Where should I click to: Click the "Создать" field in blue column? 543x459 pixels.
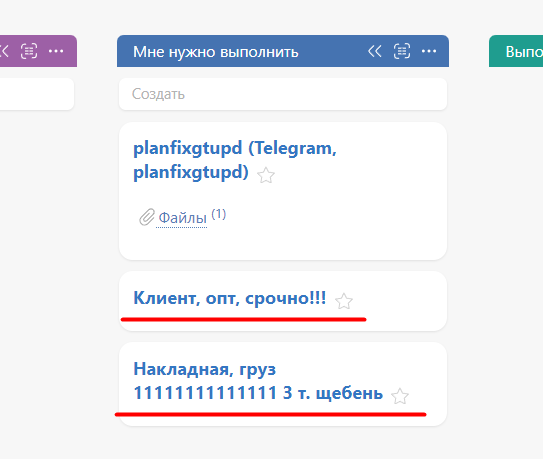coord(283,94)
